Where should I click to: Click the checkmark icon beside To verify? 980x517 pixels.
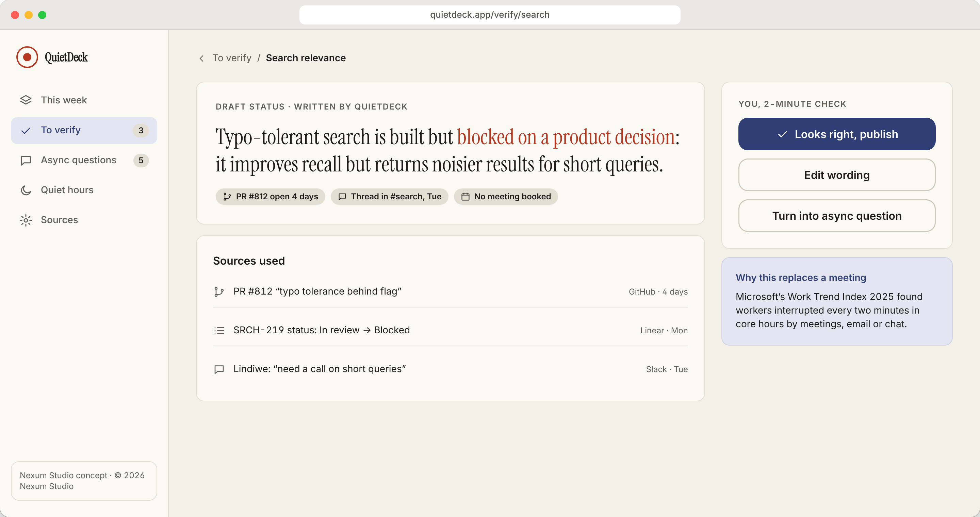coord(26,130)
